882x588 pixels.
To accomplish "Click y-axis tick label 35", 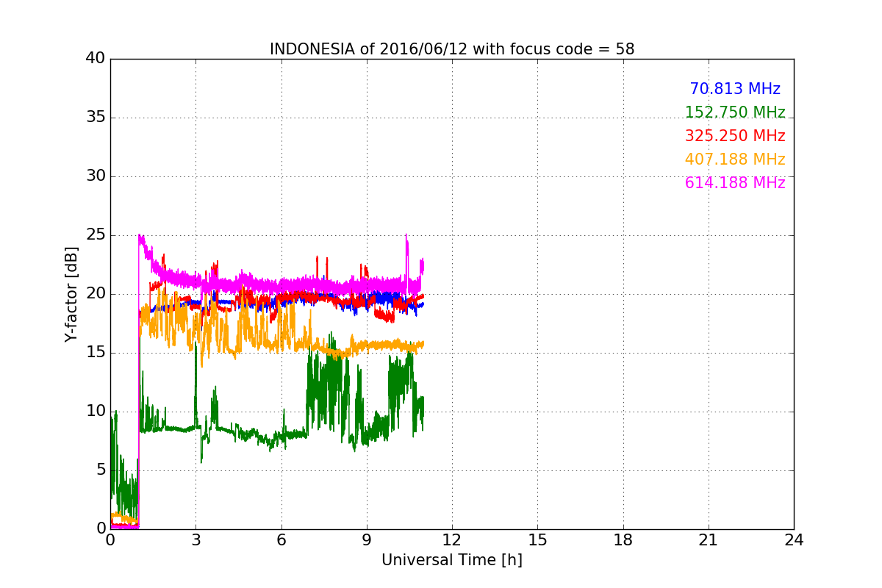I will (96, 118).
